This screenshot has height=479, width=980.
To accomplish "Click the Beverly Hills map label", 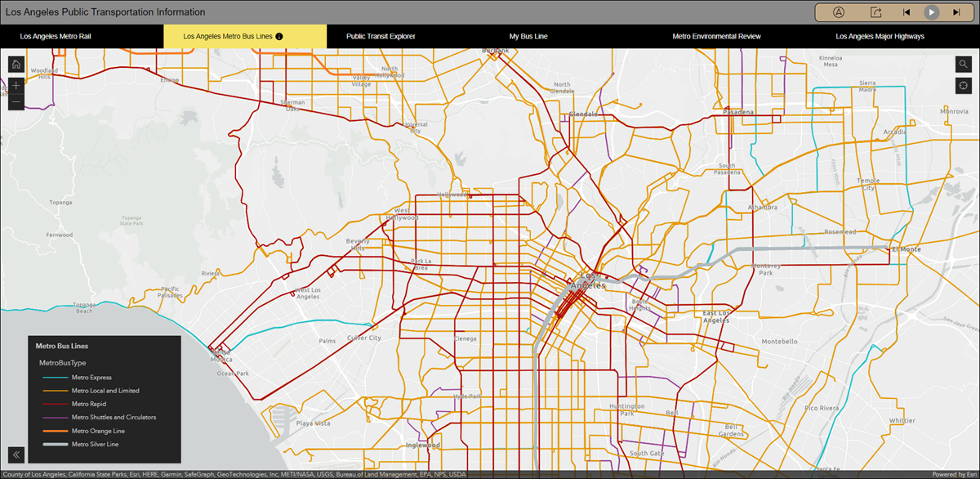I will (x=358, y=244).
